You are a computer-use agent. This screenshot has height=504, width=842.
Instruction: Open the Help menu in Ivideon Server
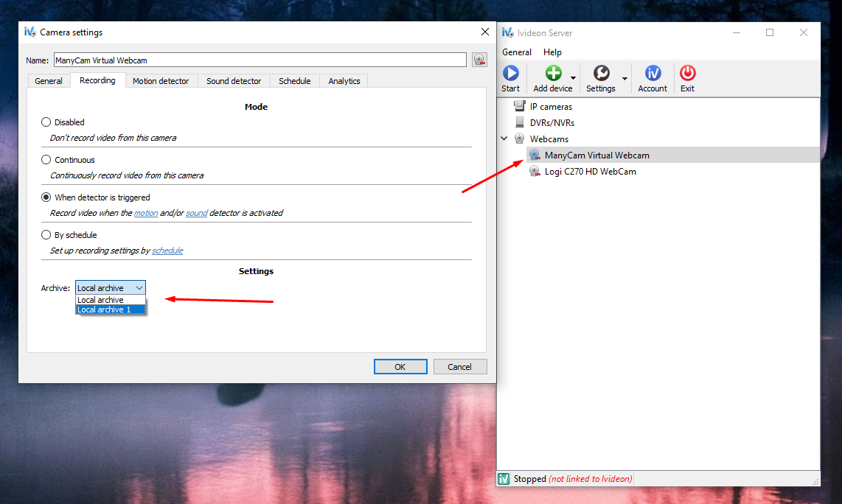pyautogui.click(x=552, y=52)
